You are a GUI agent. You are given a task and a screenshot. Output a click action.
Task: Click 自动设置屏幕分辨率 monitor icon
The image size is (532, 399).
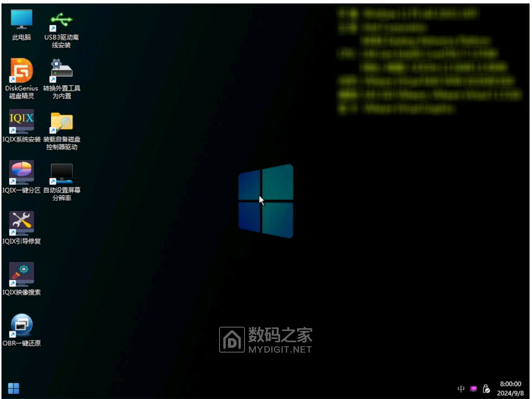tap(62, 173)
